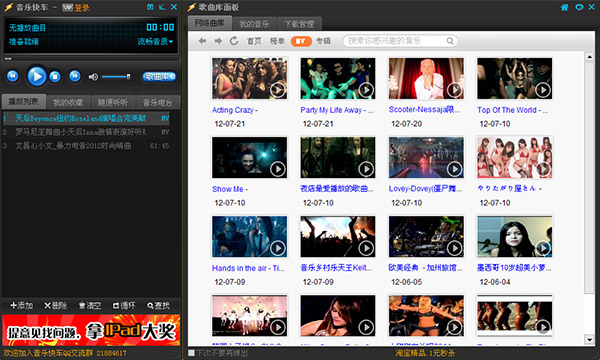
Task: Play the Show Me video thumbnail
Action: point(249,158)
